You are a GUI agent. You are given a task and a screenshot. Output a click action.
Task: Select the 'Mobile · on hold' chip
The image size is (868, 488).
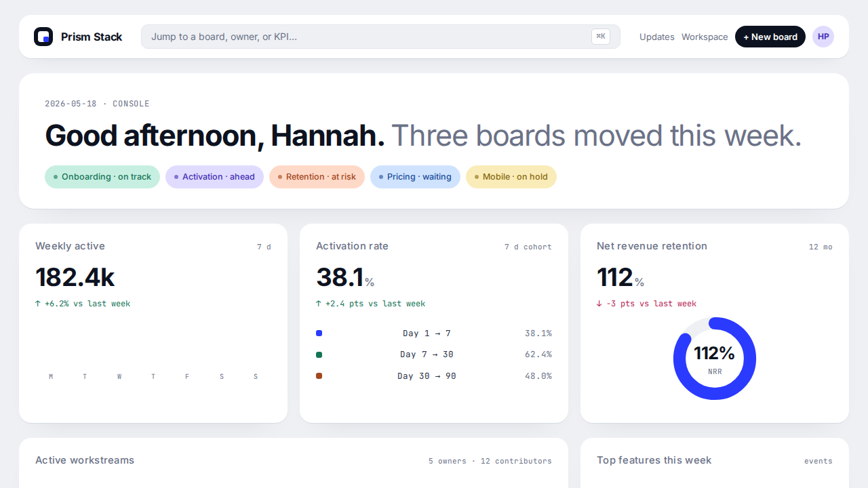(x=511, y=177)
